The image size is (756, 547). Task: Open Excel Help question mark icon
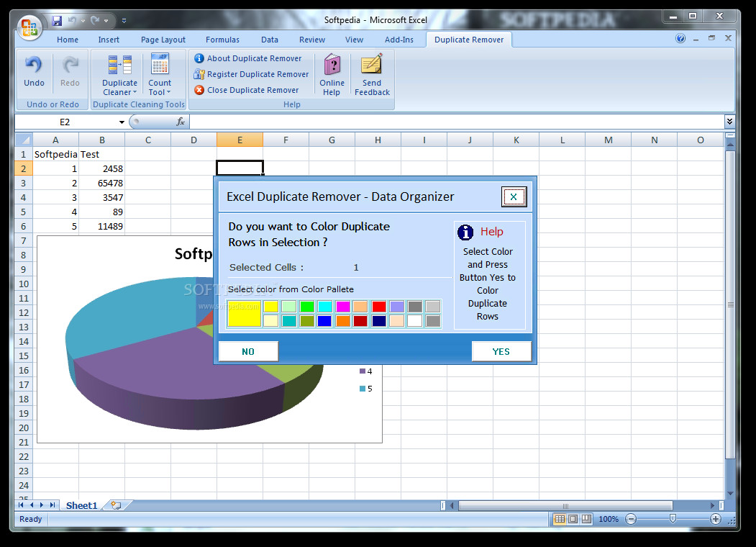[x=680, y=39]
